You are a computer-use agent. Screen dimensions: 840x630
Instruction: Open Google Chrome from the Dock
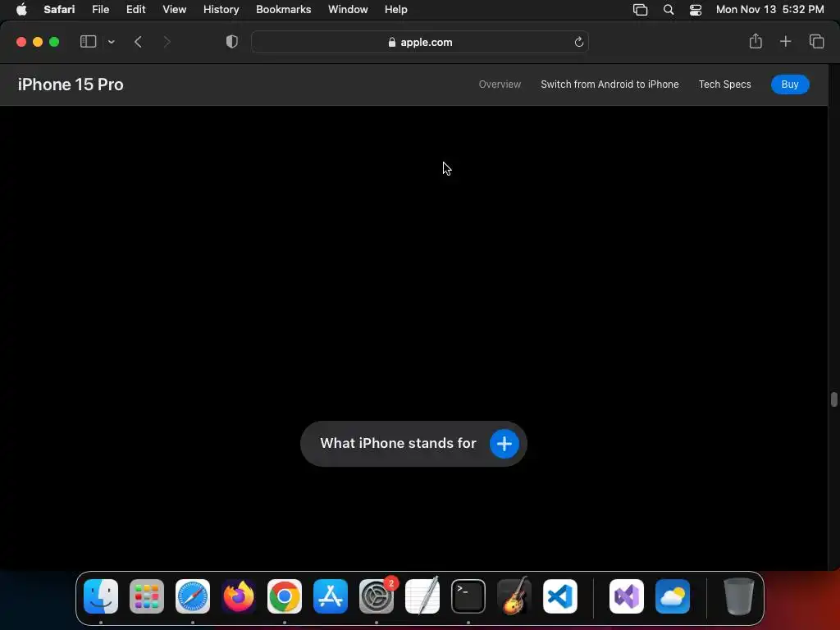[285, 596]
